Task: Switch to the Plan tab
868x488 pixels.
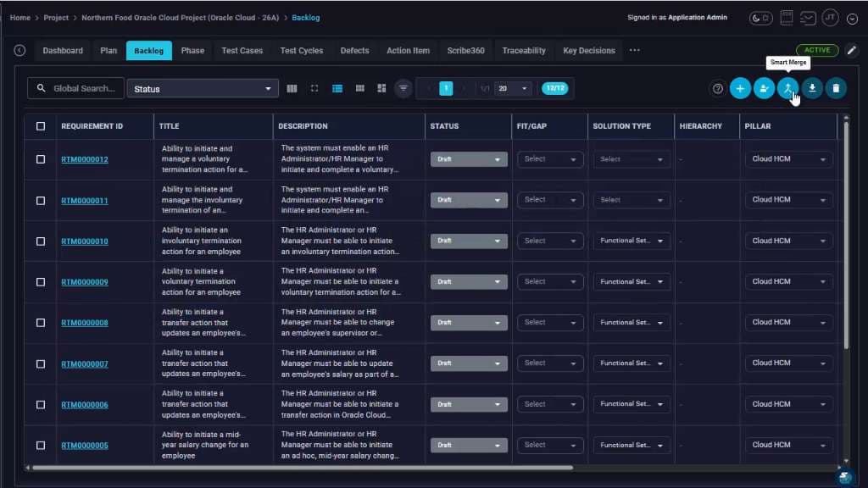Action: (x=108, y=50)
